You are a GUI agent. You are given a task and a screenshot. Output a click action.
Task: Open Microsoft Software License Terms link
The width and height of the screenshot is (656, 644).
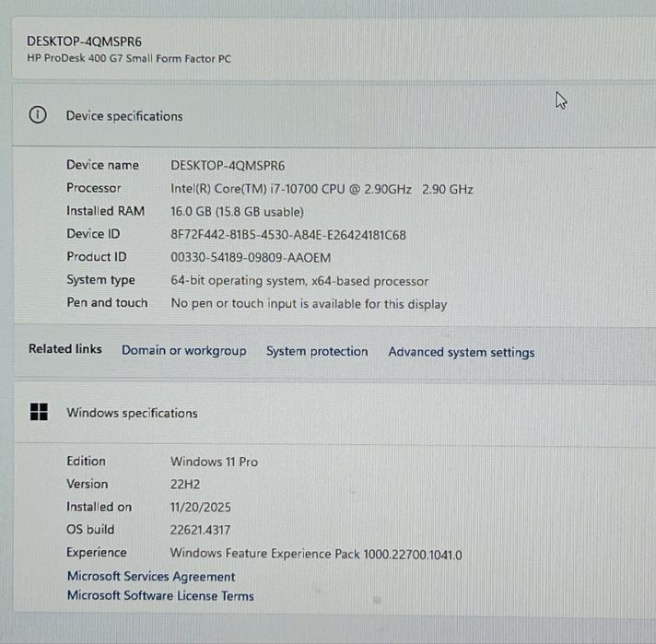(160, 595)
